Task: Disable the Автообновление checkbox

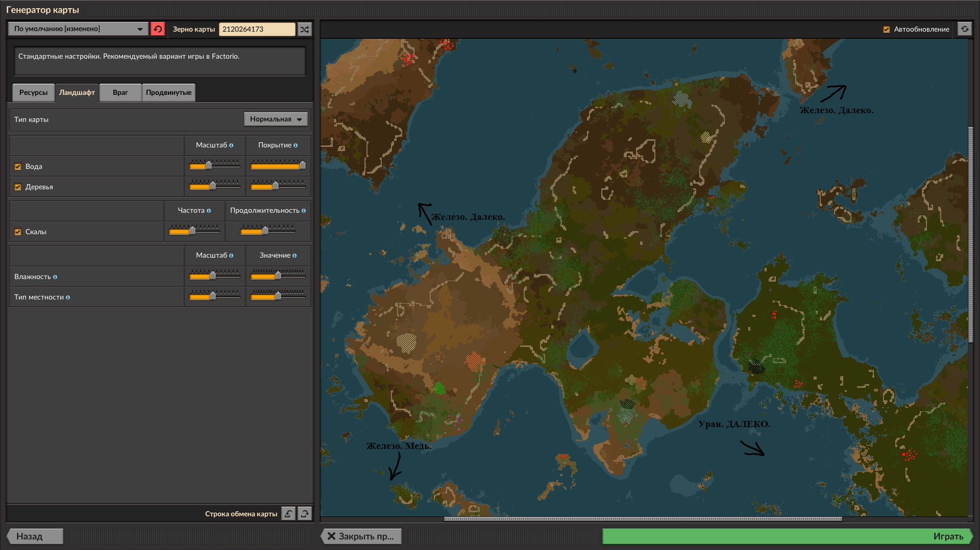Action: (887, 30)
